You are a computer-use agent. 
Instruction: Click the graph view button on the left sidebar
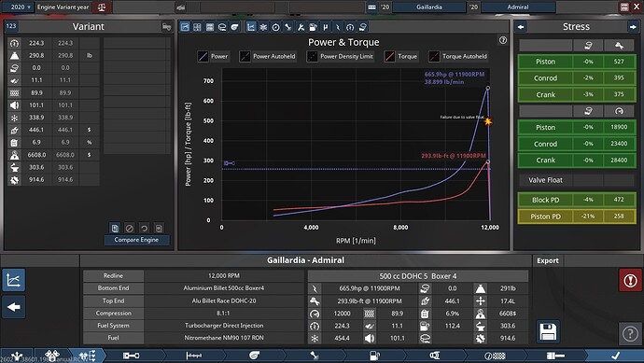coord(14,280)
